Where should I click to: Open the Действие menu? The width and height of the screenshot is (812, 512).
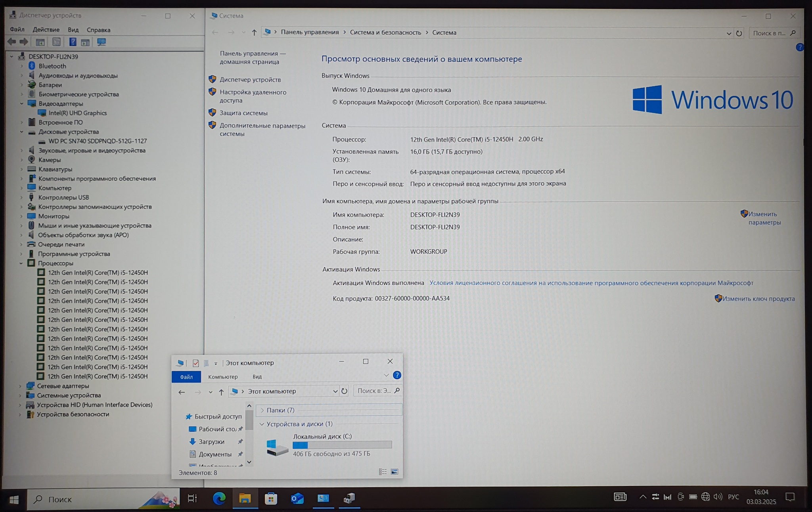pyautogui.click(x=46, y=30)
